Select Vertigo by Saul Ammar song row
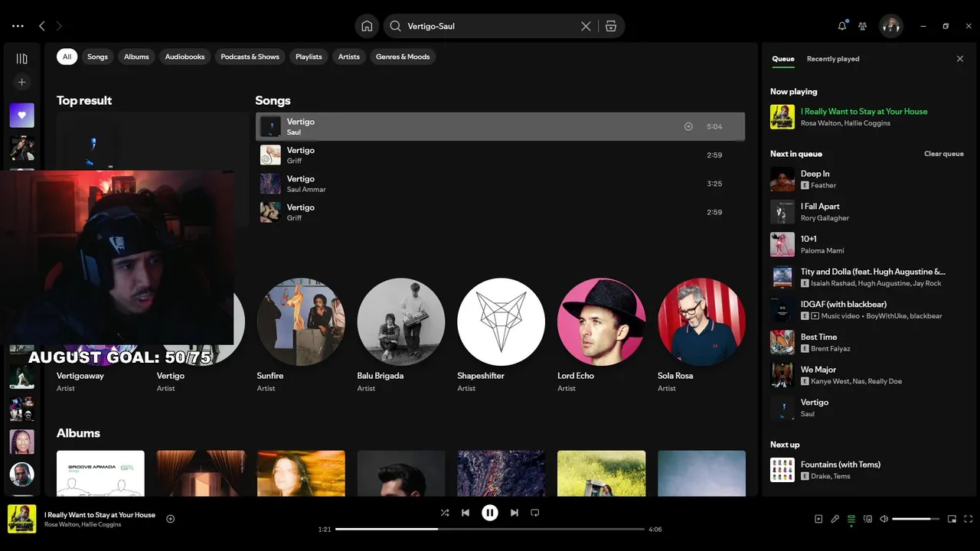The image size is (980, 551). pyautogui.click(x=500, y=184)
